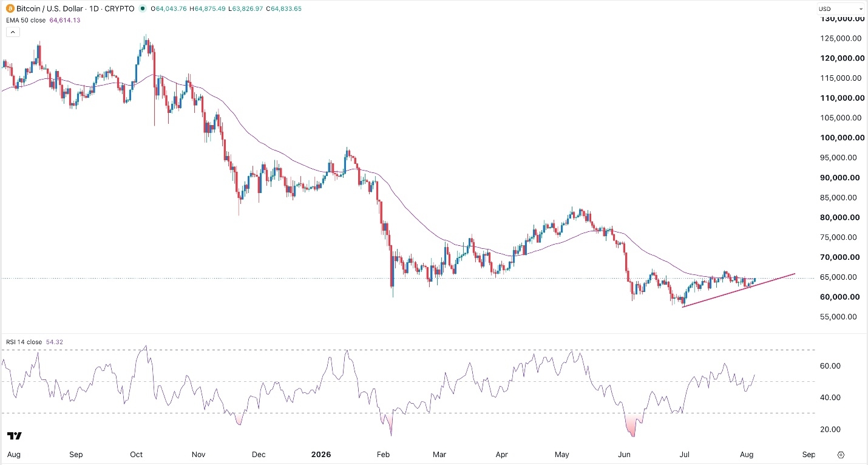Click the 90,000.00 price axis label
This screenshot has height=465, width=868.
840,178
